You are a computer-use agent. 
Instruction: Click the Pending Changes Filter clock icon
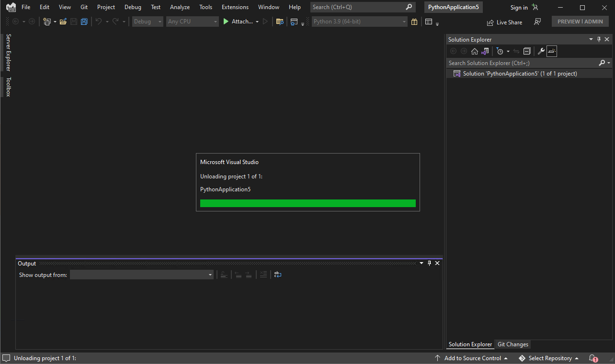[500, 51]
